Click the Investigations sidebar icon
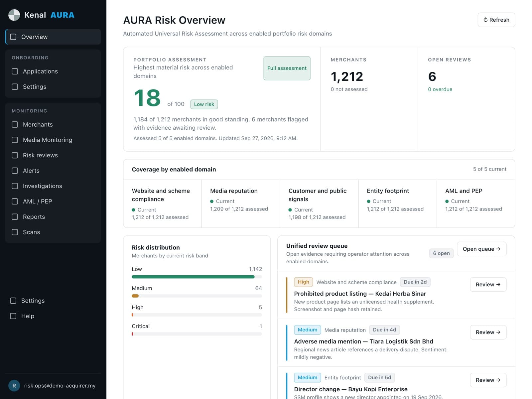Screen dimensions: 532x399 [15, 186]
